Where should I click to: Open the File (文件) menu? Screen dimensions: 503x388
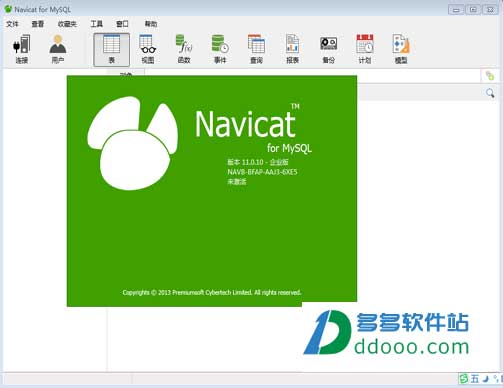pos(12,24)
